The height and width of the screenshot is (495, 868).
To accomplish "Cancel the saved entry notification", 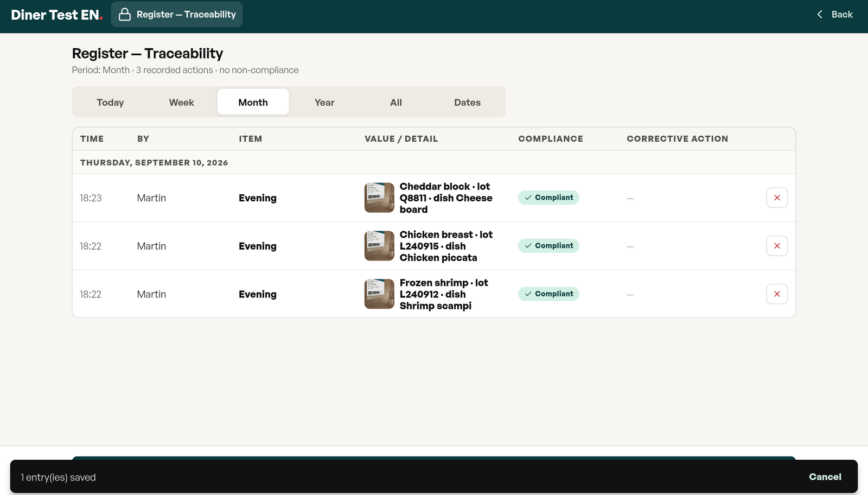I will [825, 477].
